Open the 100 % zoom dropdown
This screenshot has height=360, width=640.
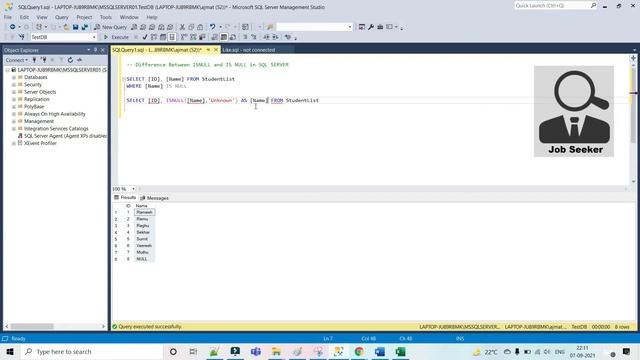[x=133, y=189]
